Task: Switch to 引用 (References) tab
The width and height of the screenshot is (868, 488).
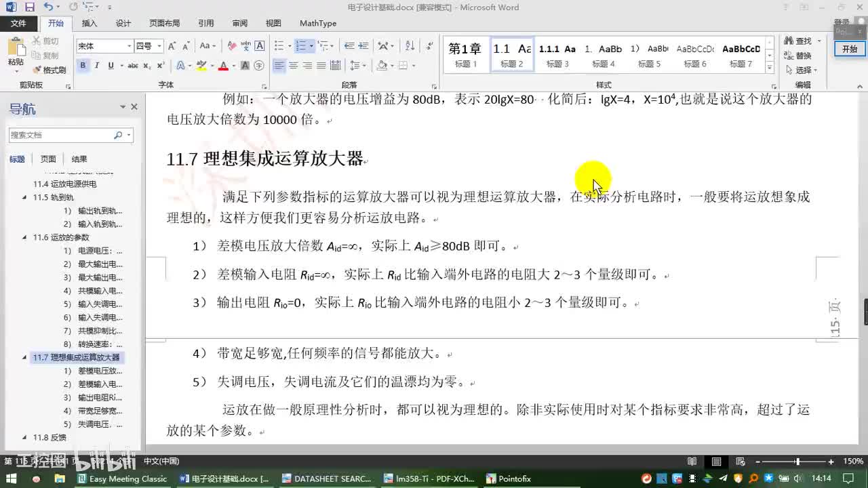Action: point(206,23)
